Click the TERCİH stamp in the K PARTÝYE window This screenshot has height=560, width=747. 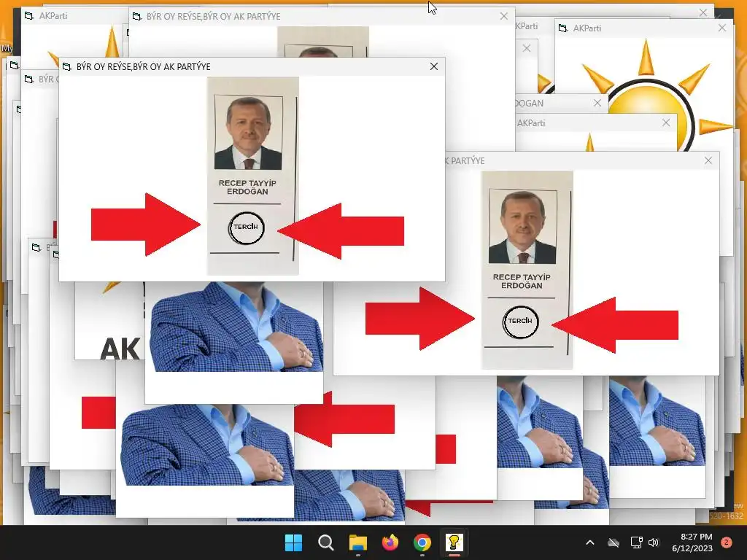pos(520,322)
